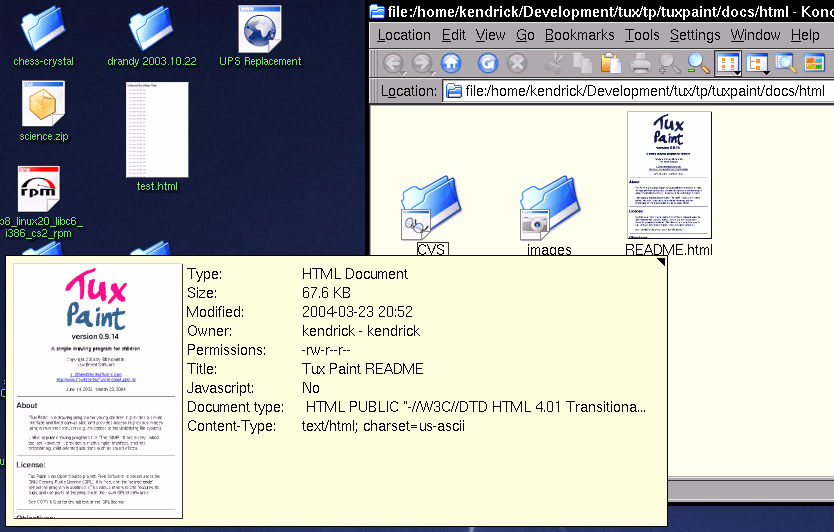Click the Location URL input field
The height and width of the screenshot is (532, 834).
pos(638,91)
